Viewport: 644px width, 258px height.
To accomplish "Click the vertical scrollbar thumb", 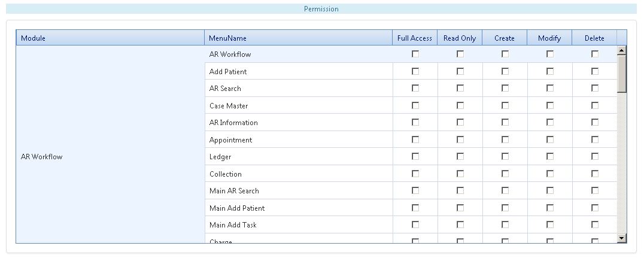I will [x=622, y=74].
